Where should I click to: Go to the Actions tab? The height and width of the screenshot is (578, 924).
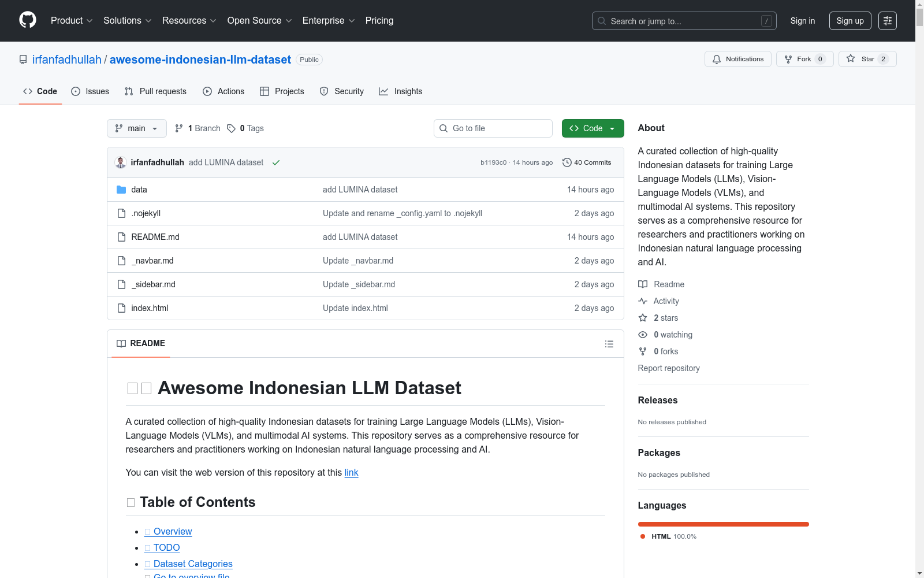tap(223, 91)
